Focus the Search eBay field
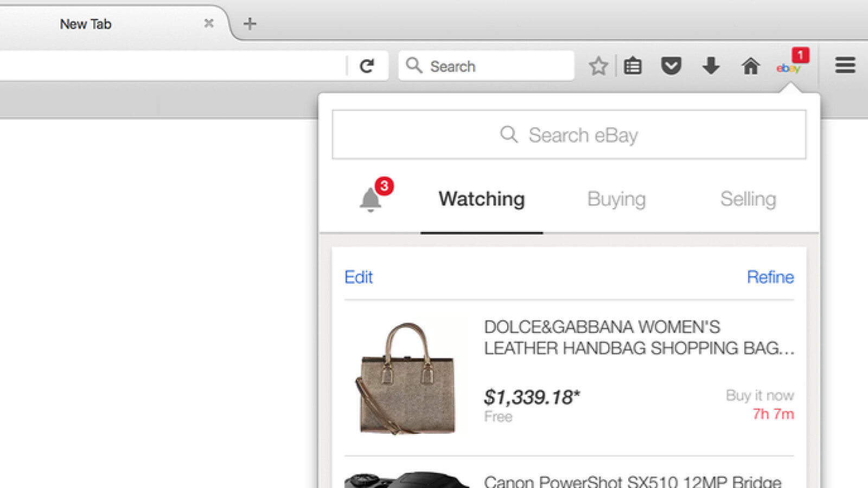This screenshot has height=488, width=868. (x=569, y=134)
